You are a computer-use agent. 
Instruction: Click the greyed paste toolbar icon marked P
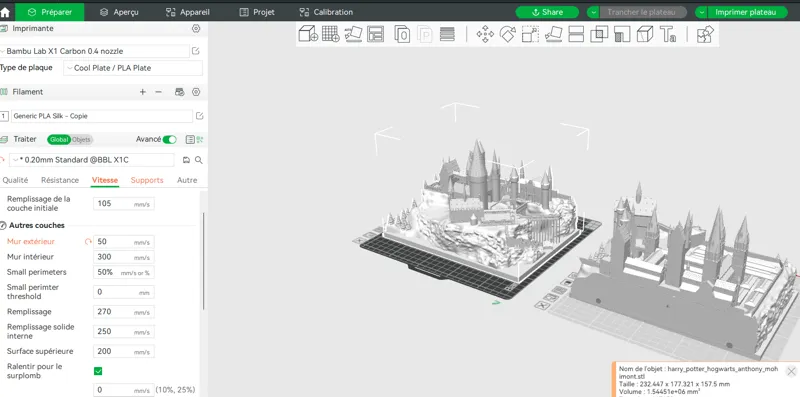[424, 34]
